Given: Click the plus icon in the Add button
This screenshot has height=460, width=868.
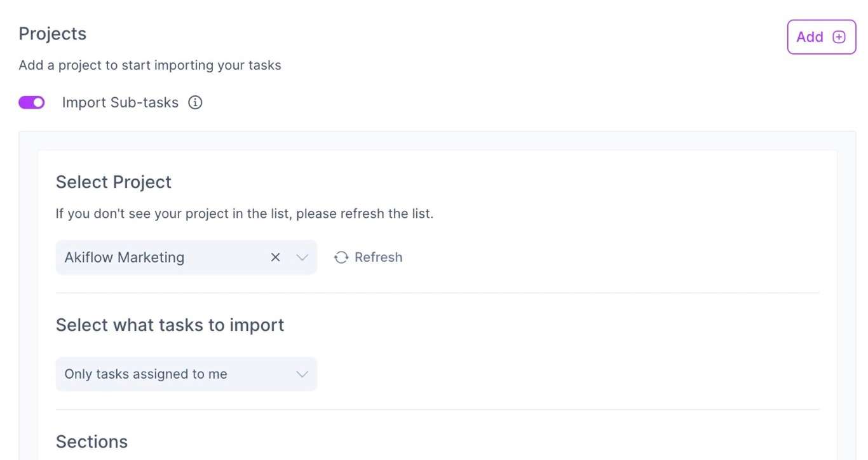Looking at the screenshot, I should [839, 37].
